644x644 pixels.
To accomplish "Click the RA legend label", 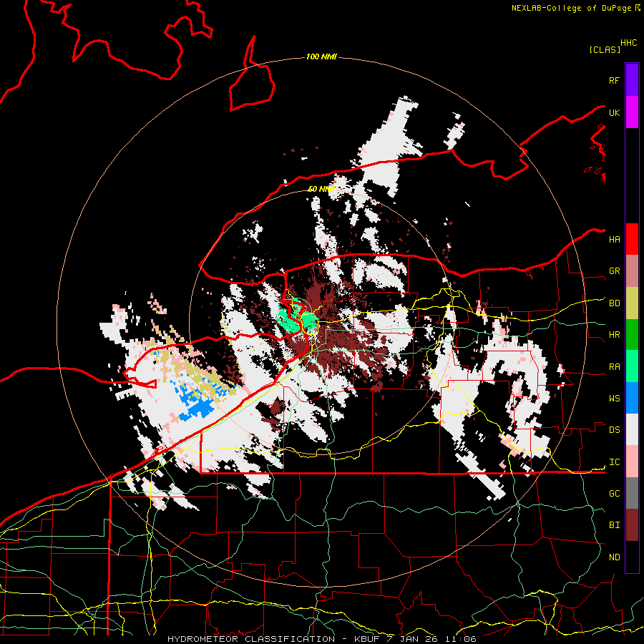I will tap(614, 367).
